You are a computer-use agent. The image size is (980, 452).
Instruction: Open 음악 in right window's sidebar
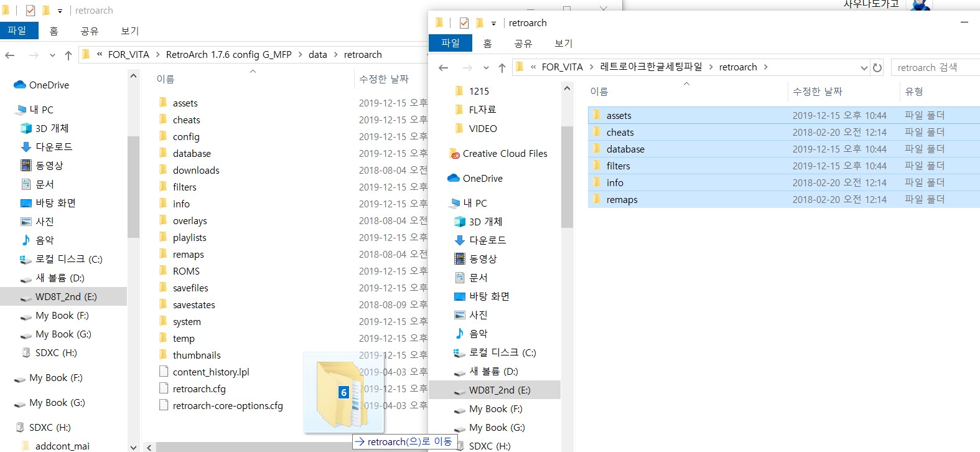point(478,334)
